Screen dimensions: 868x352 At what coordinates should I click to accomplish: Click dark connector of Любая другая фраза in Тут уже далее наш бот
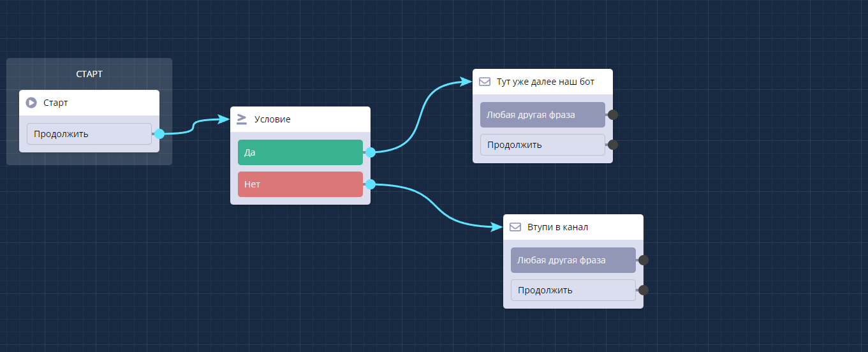613,115
